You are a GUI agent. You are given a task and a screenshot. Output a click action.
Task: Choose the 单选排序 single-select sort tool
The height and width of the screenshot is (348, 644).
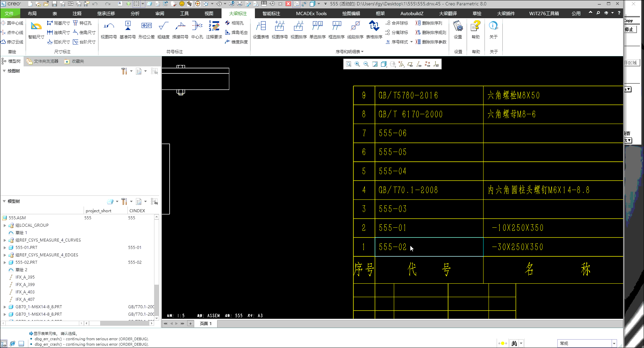pyautogui.click(x=318, y=30)
